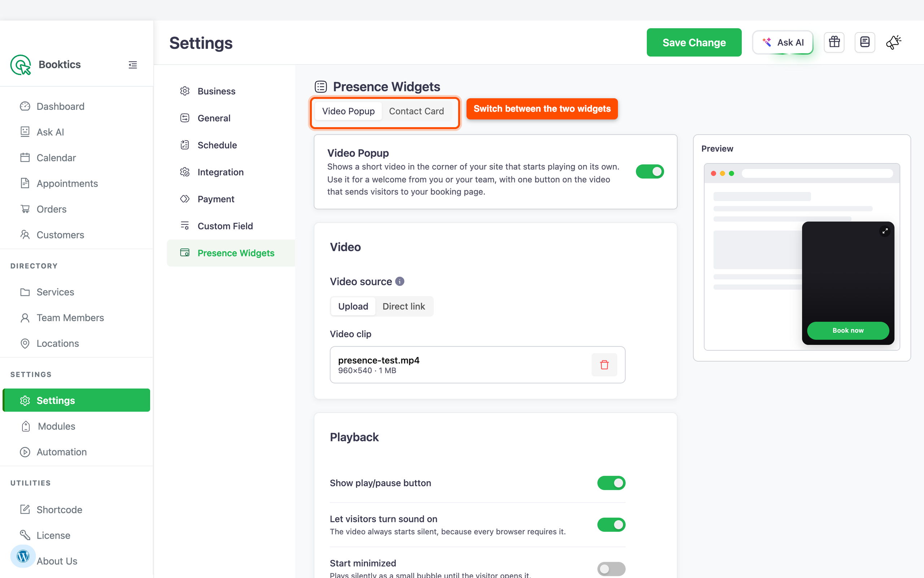The height and width of the screenshot is (578, 924).
Task: Open the gift icon in header
Action: tap(834, 42)
